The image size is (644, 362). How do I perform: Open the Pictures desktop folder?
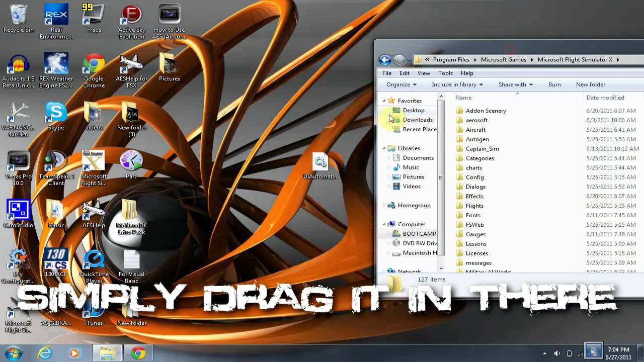pos(170,68)
